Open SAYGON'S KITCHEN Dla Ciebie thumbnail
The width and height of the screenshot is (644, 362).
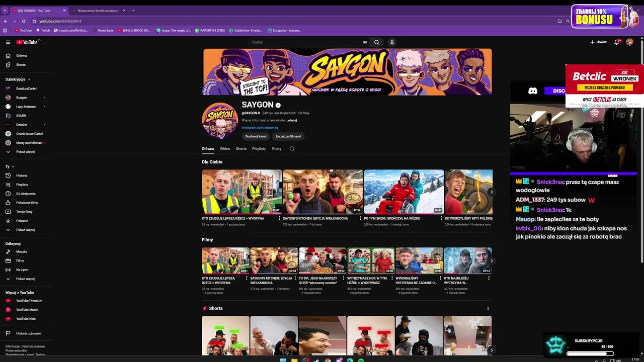(x=323, y=192)
